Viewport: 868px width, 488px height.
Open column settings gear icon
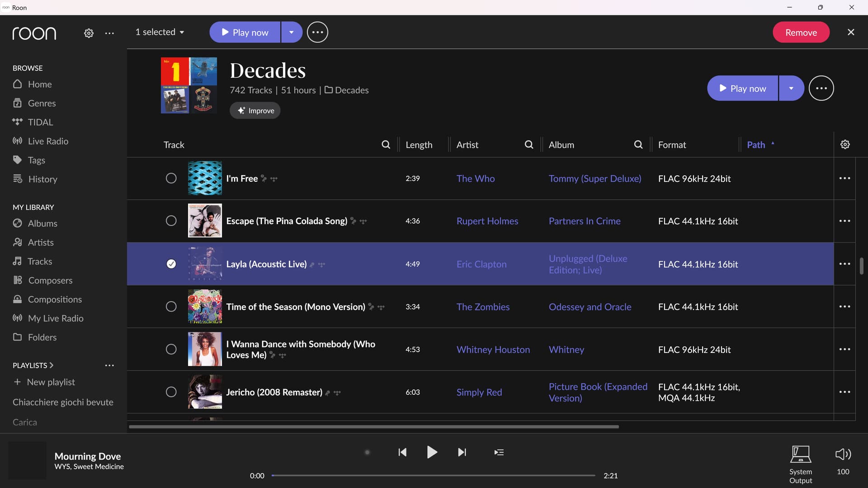tap(845, 145)
